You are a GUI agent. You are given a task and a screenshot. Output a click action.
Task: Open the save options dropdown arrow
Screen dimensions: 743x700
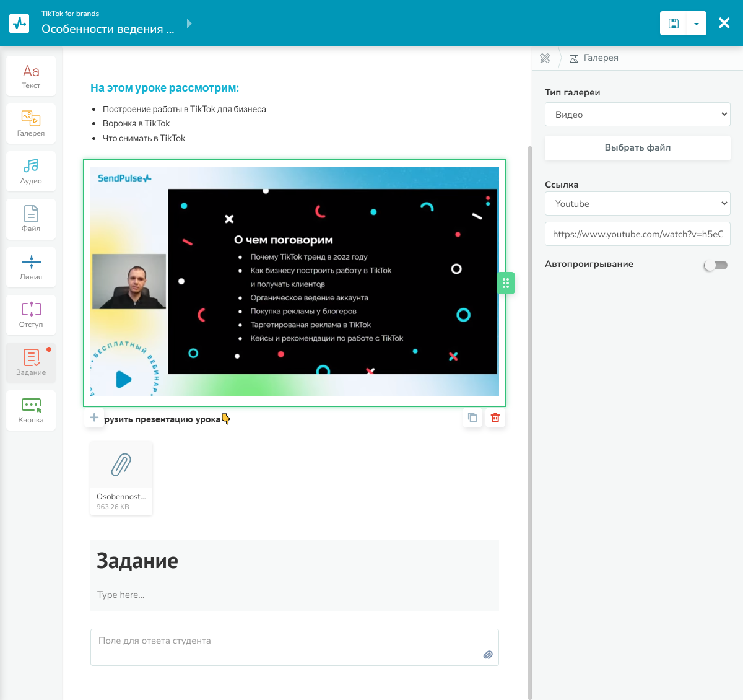coord(697,24)
